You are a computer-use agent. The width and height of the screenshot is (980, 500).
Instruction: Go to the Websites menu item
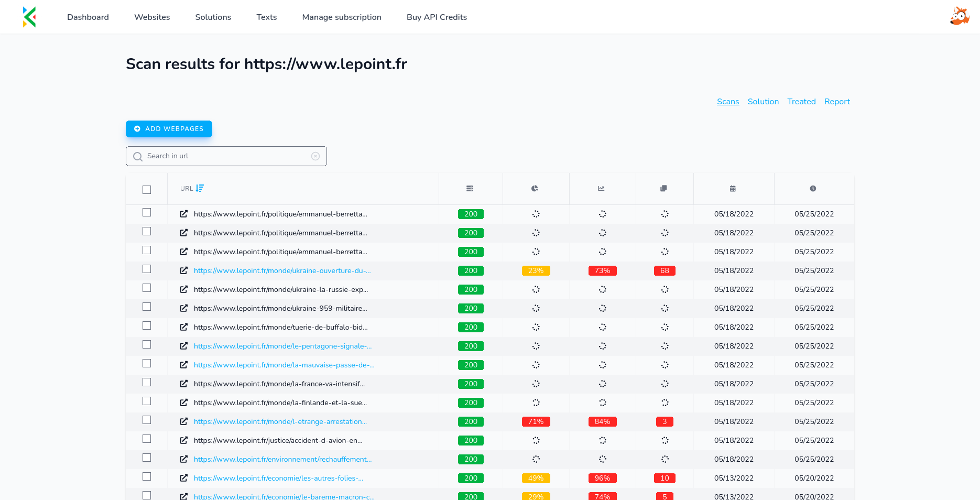(x=152, y=17)
